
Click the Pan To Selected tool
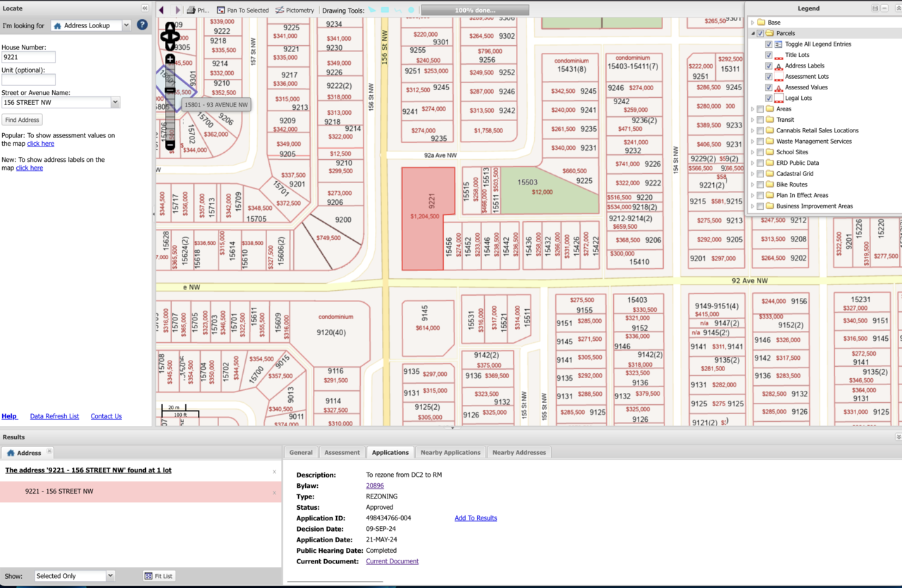coord(242,11)
